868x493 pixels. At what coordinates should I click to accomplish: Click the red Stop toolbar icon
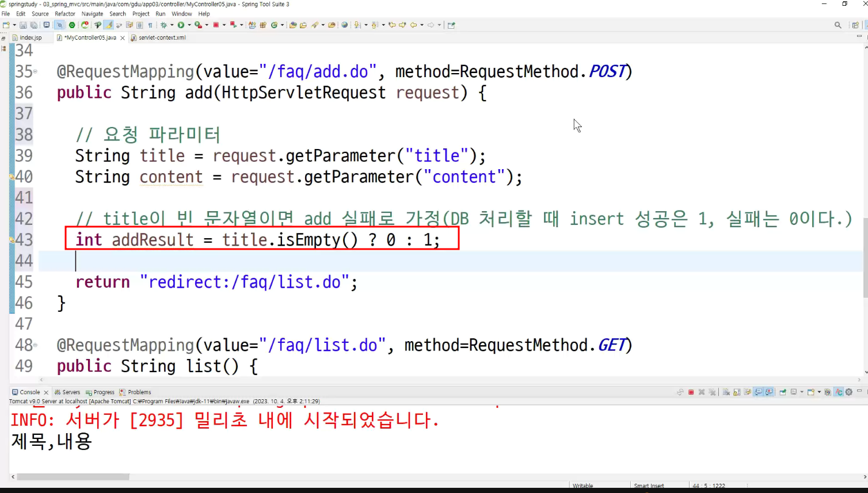pos(216,25)
